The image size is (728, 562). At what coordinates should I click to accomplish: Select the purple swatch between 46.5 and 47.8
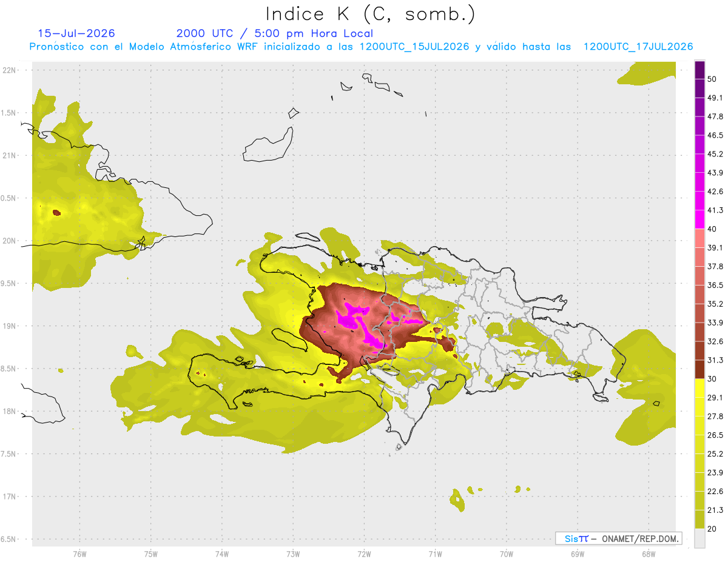point(700,126)
